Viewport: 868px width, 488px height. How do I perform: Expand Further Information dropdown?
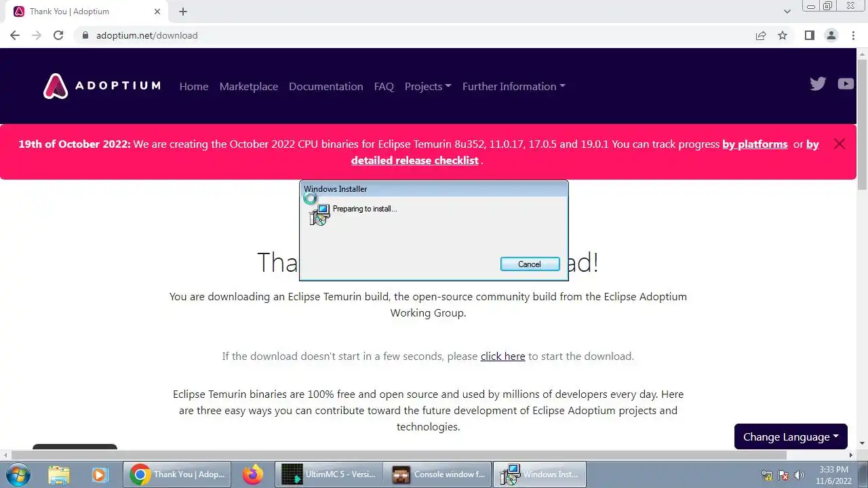tap(514, 86)
